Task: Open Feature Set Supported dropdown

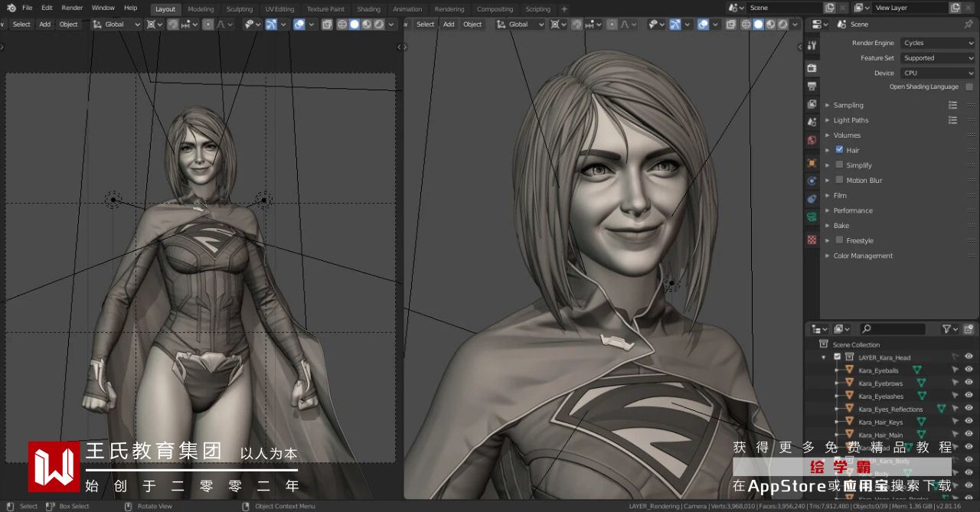Action: [x=937, y=58]
